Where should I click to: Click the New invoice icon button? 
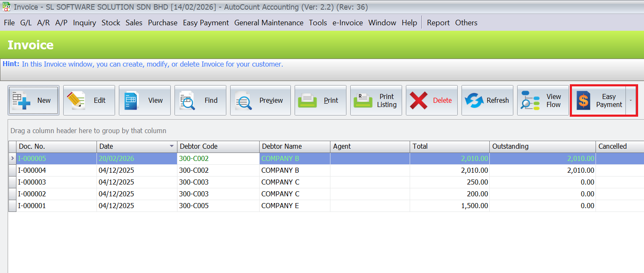coord(33,100)
